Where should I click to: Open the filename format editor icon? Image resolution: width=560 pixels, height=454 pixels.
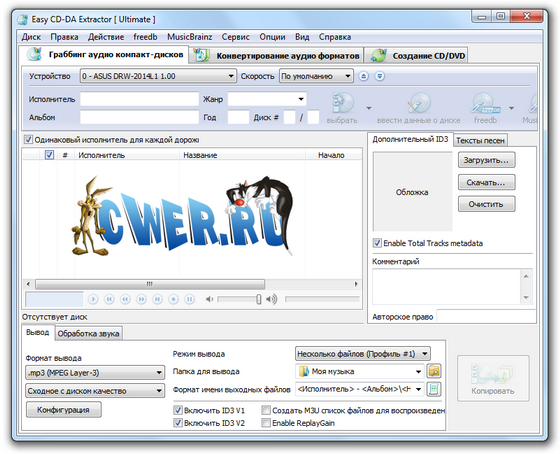point(434,389)
